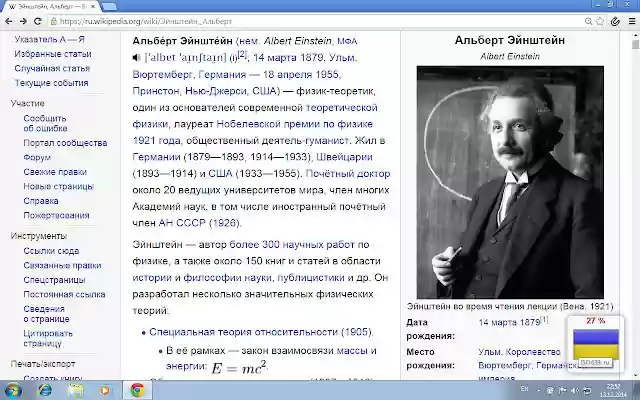640x400 pixels.
Task: Follow the Почётный доктор link
Action: pyautogui.click(x=348, y=173)
